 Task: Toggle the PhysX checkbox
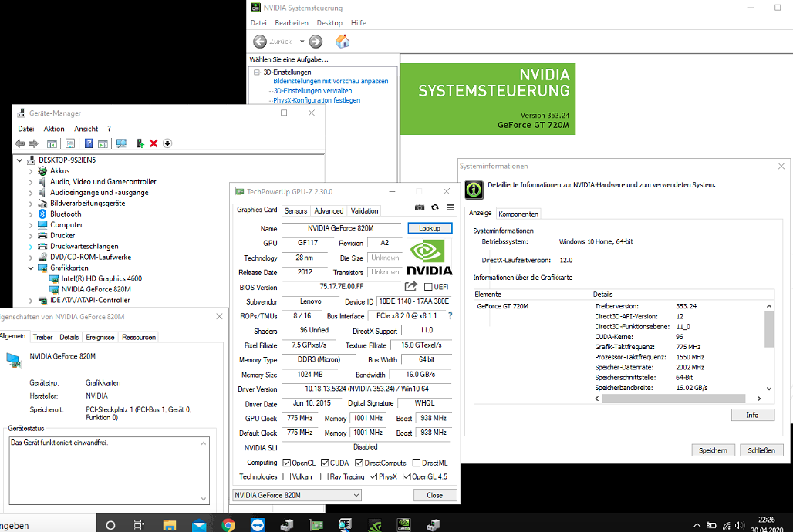tap(373, 476)
